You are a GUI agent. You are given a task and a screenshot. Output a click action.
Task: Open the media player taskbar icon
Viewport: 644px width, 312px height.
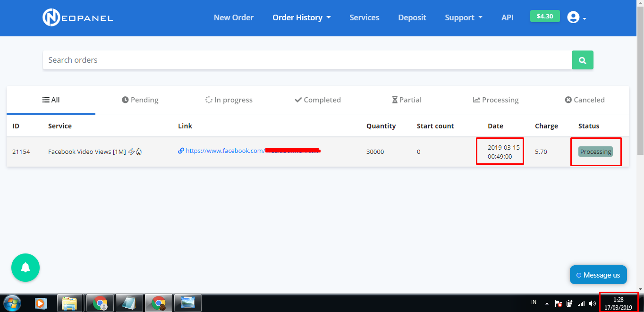pos(41,303)
